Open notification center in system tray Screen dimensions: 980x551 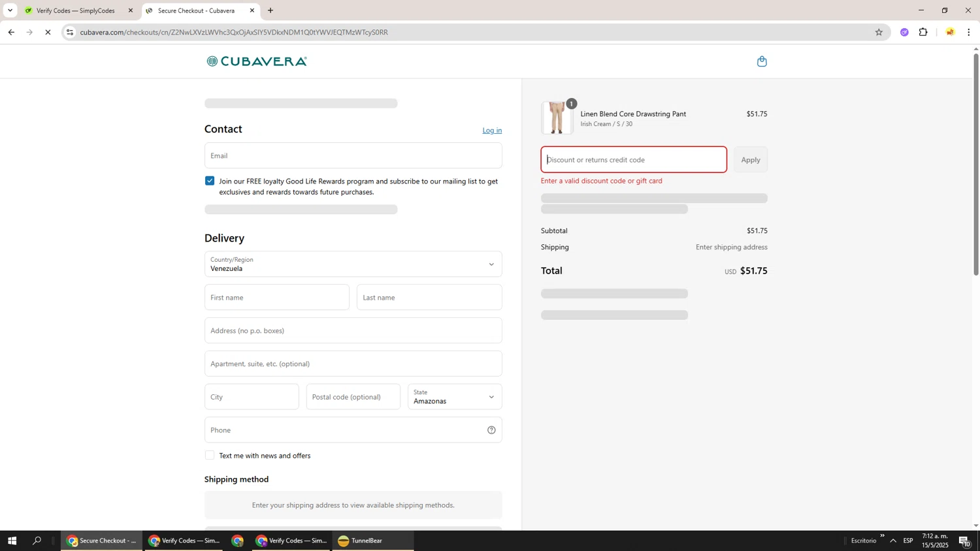(965, 541)
